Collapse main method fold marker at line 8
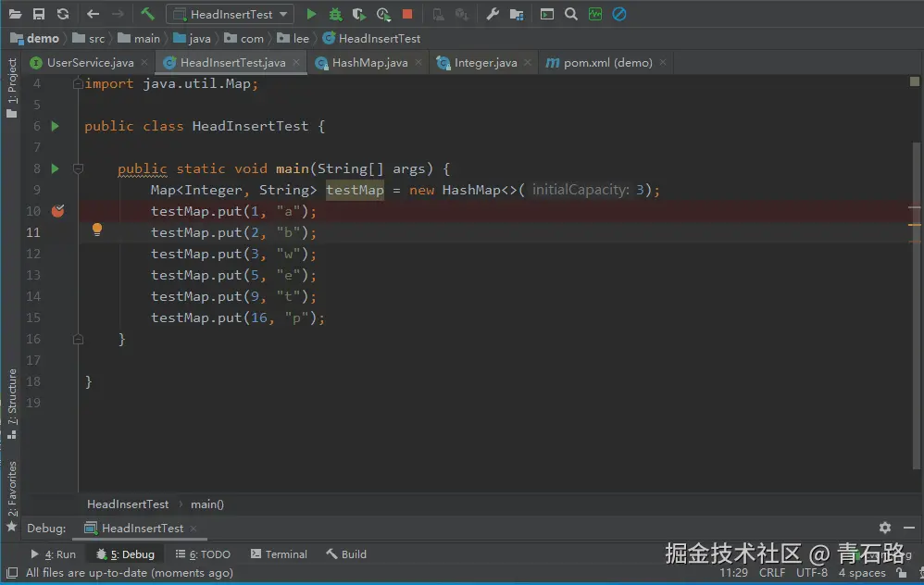The width and height of the screenshot is (924, 585). (x=78, y=169)
